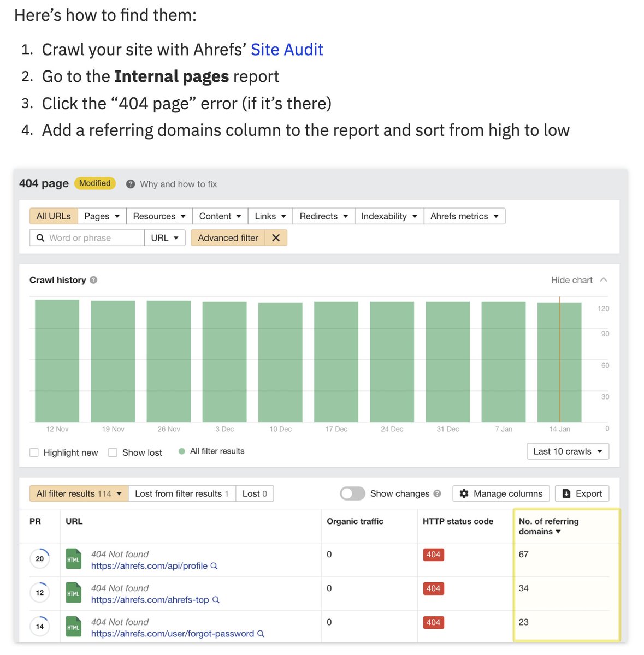Expand the Links filter dropdown
The height and width of the screenshot is (655, 644).
270,216
